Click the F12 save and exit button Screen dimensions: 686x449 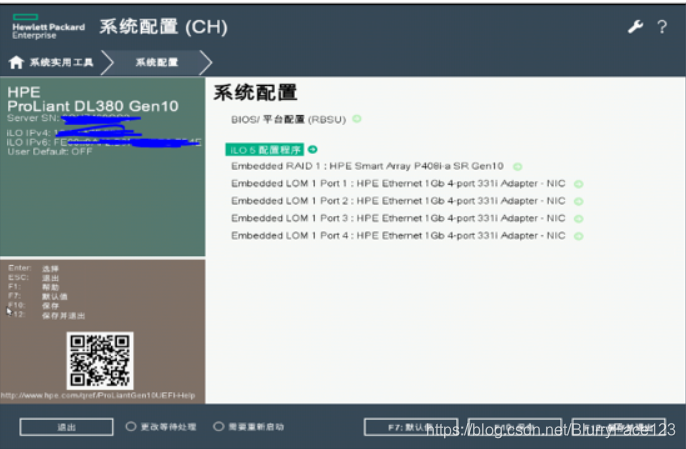point(619,427)
